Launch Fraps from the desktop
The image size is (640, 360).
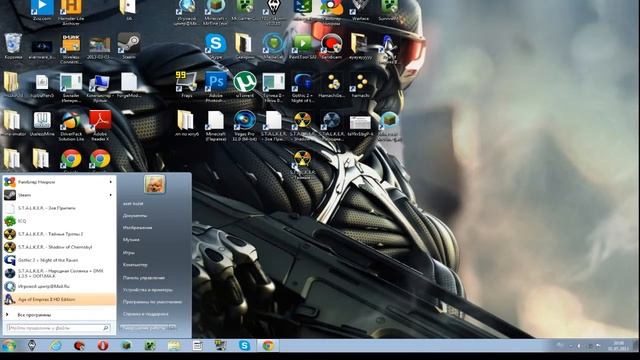tap(187, 84)
